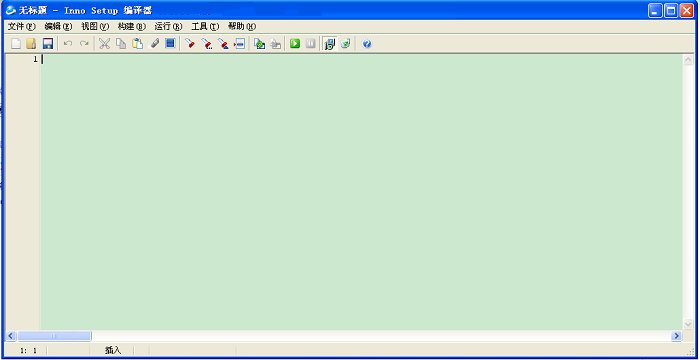This screenshot has height=360, width=700.
Task: Open help via the blue question mark icon
Action: coord(367,44)
